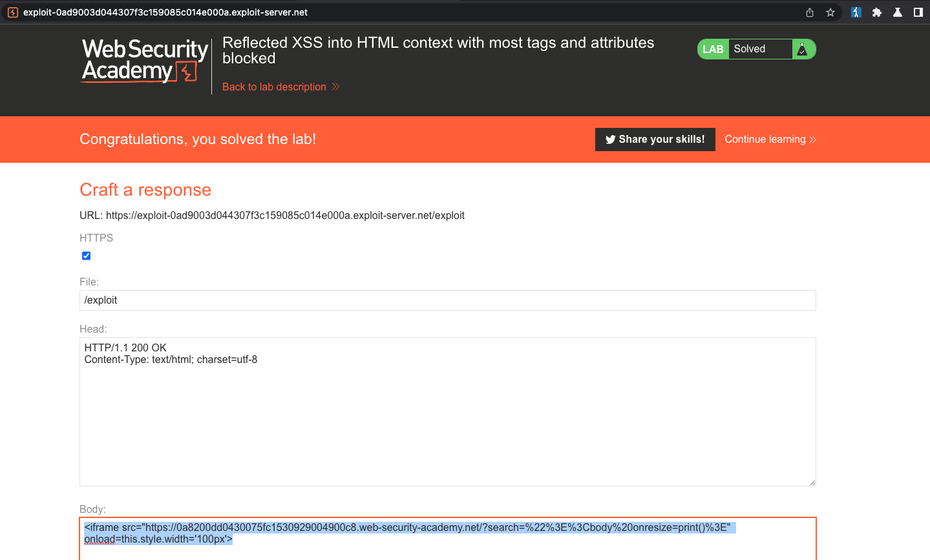
Task: Open the blue extension icon in the toolbar
Action: tap(856, 12)
